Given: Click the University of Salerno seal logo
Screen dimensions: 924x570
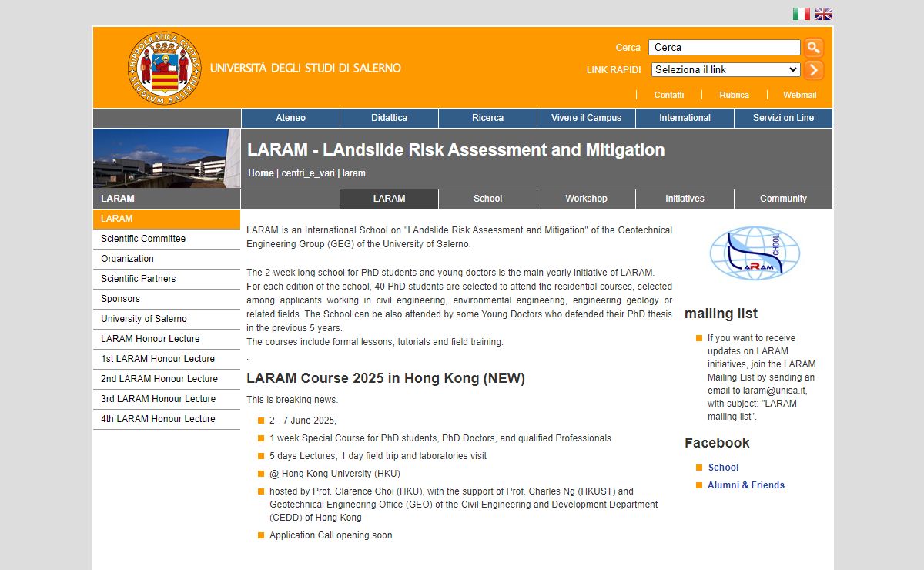Looking at the screenshot, I should point(164,68).
